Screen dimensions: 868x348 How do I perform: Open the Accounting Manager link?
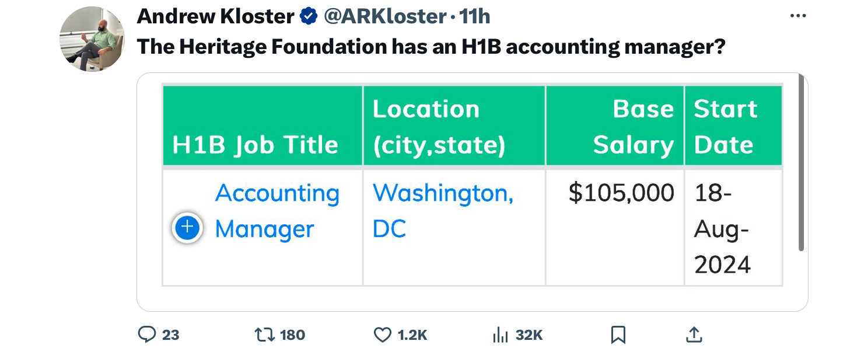[x=277, y=211]
